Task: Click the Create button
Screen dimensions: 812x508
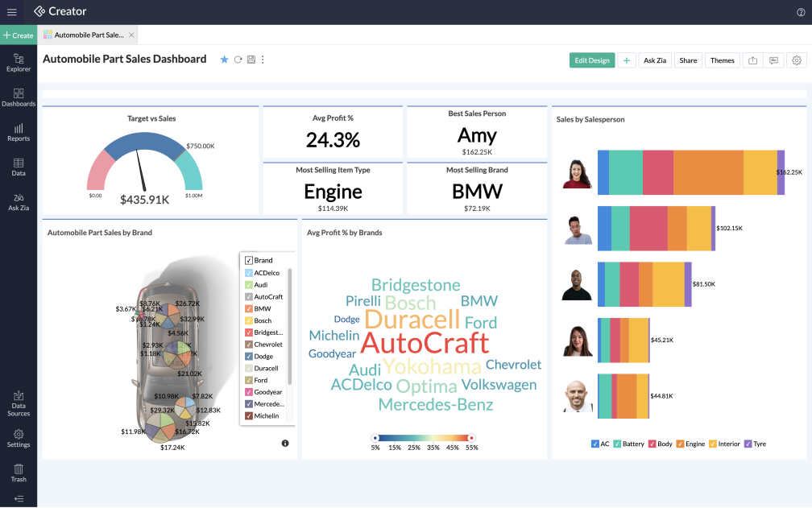Action: coord(19,35)
